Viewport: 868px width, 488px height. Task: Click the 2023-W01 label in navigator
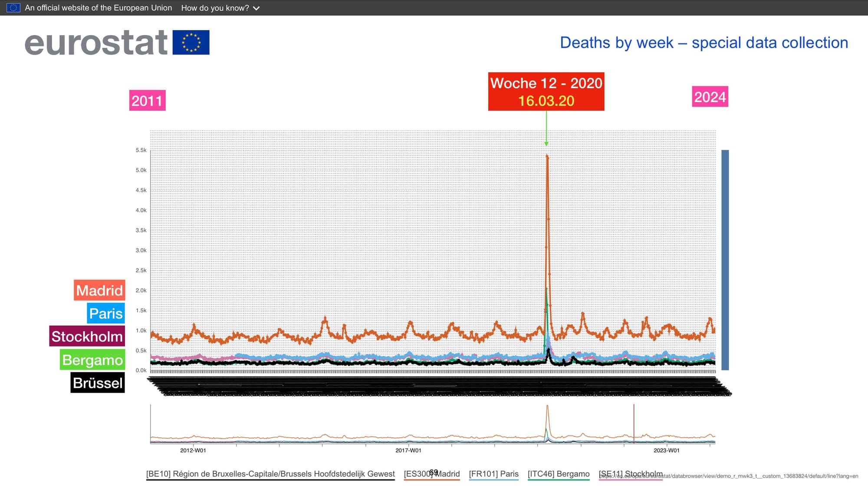(x=667, y=451)
